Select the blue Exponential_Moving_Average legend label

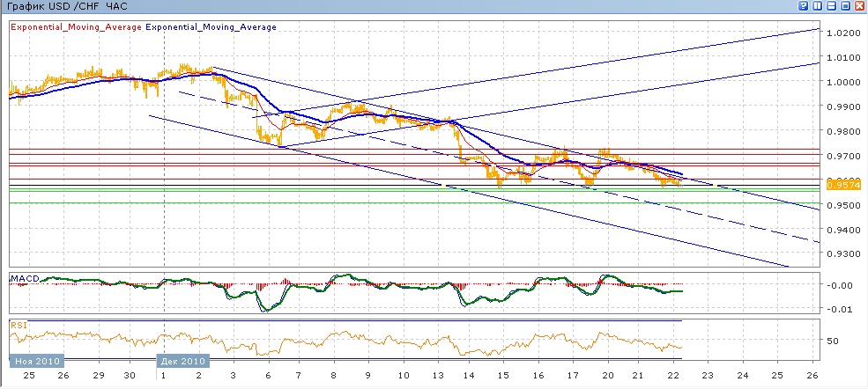211,26
